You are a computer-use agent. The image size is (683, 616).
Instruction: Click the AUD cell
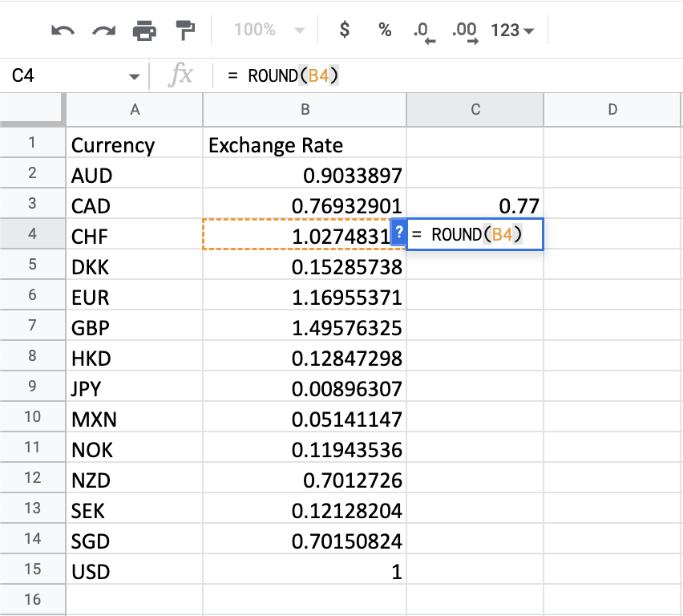coord(135,173)
